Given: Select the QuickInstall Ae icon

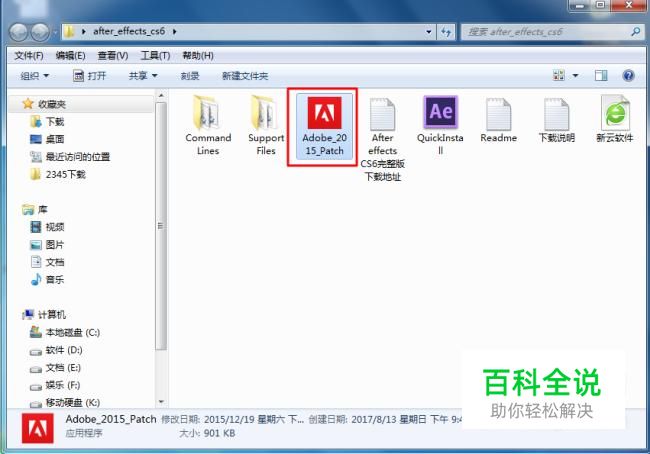Looking at the screenshot, I should [x=440, y=112].
